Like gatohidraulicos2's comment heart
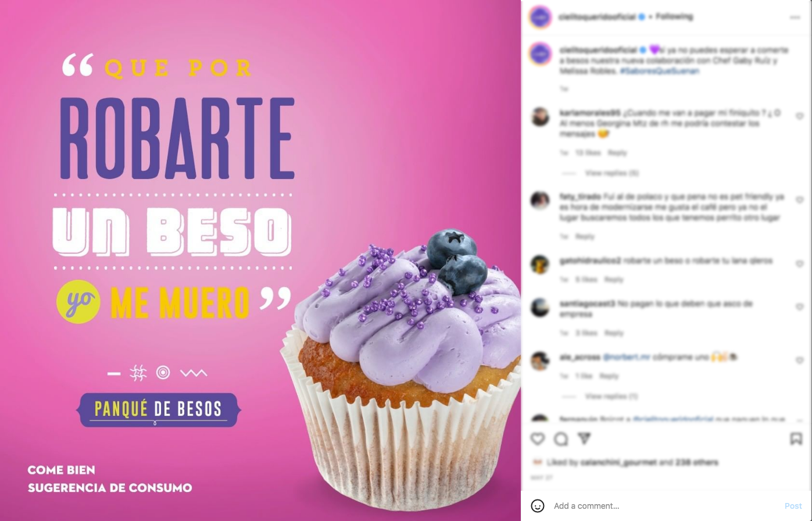The width and height of the screenshot is (812, 521). tap(799, 265)
